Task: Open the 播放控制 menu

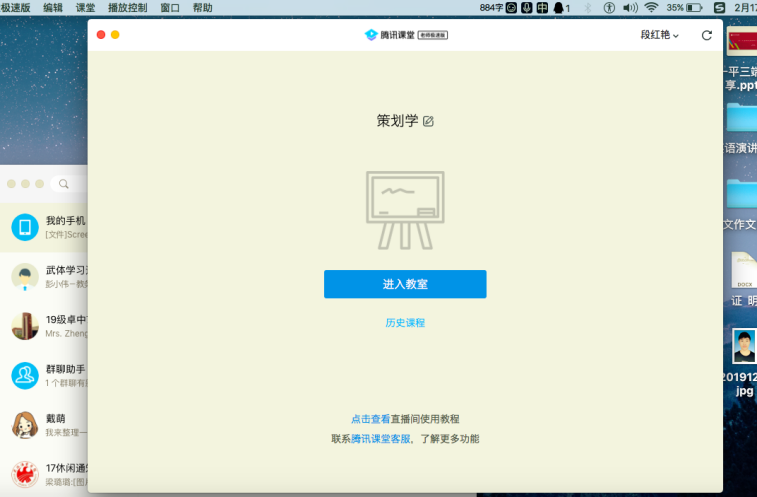Action: (x=127, y=7)
